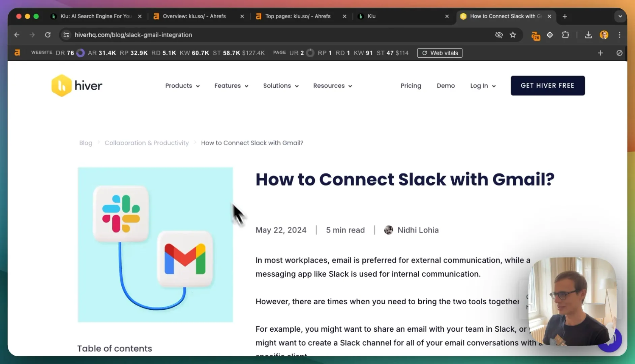This screenshot has height=364, width=635.
Task: Click the Ahrefs logo in SEO toolbar
Action: (x=17, y=53)
